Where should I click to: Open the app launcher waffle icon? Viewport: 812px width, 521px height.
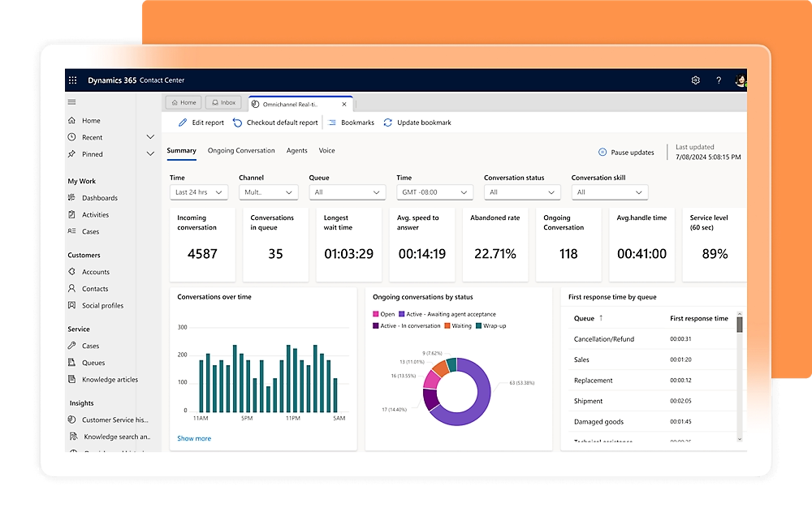click(x=73, y=80)
